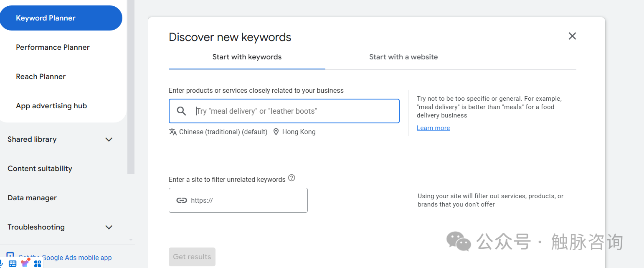Change the Chinese (traditional) language setting

click(x=223, y=132)
